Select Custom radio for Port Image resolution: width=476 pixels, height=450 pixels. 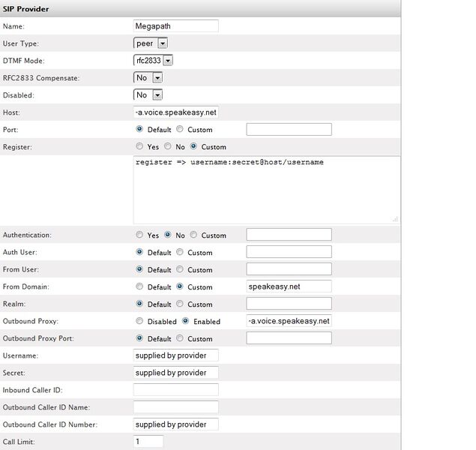[180, 130]
